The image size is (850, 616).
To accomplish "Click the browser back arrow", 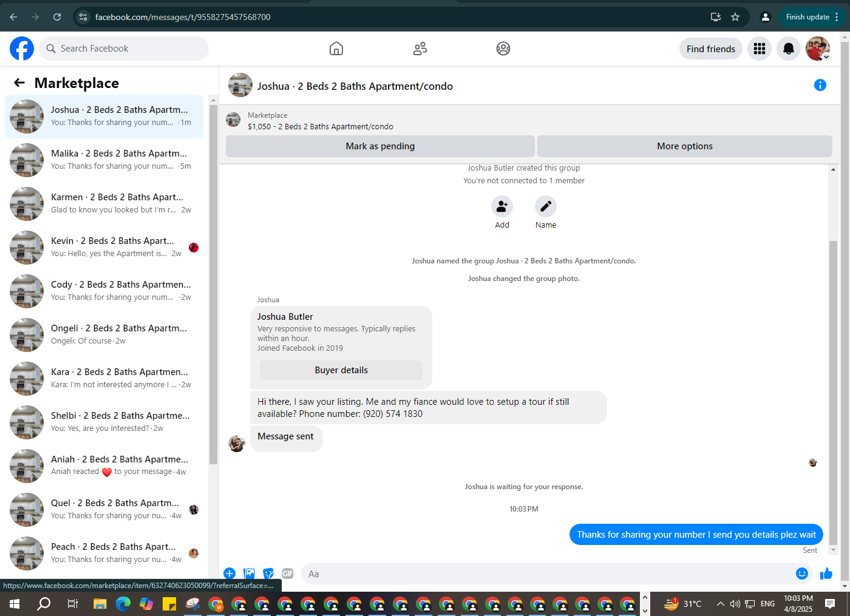I will [13, 17].
